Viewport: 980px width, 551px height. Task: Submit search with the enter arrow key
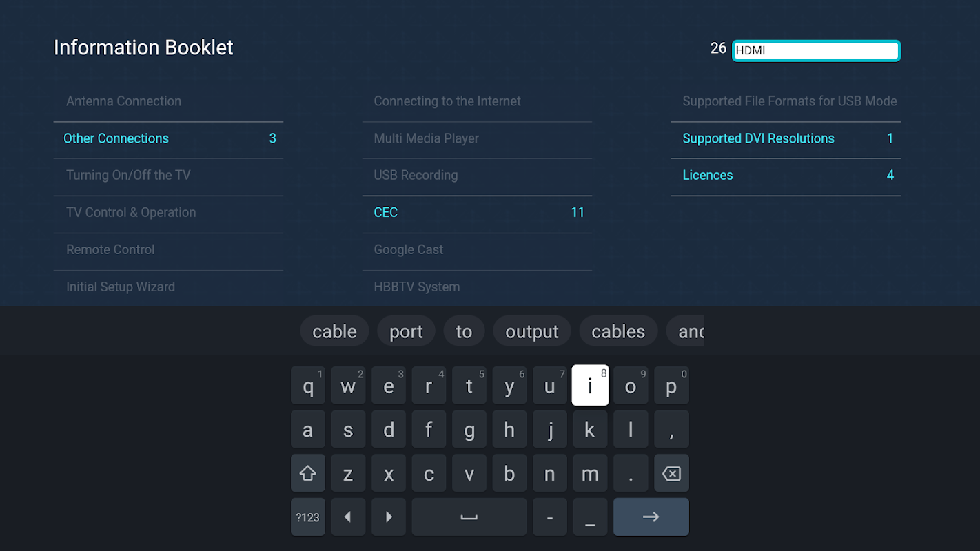pyautogui.click(x=651, y=517)
